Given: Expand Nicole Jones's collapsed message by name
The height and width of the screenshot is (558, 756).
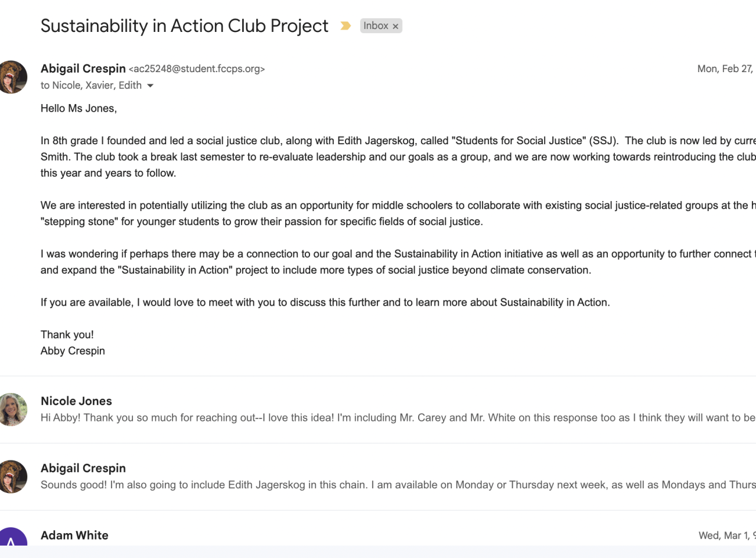Looking at the screenshot, I should point(76,401).
